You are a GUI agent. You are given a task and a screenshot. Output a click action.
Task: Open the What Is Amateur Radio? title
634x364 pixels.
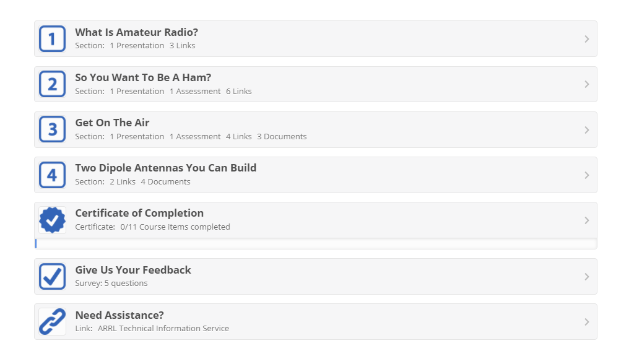coord(136,32)
